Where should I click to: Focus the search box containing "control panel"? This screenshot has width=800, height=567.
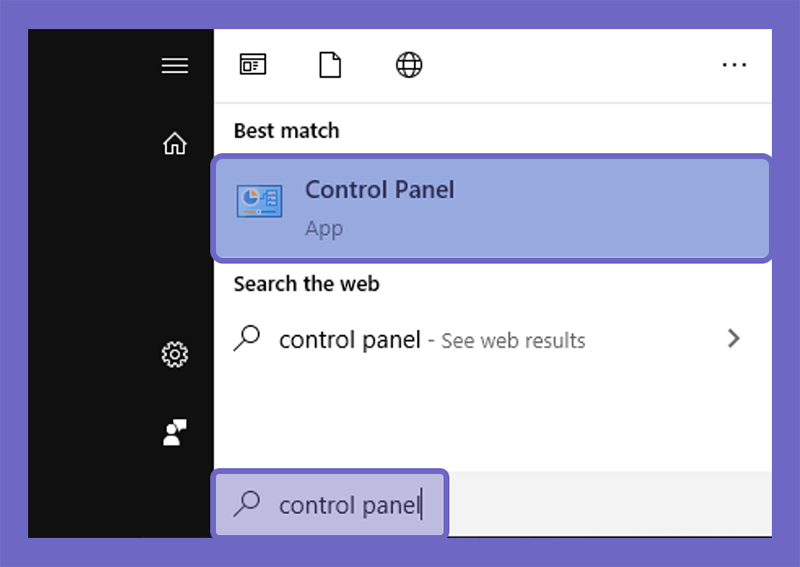click(x=331, y=504)
